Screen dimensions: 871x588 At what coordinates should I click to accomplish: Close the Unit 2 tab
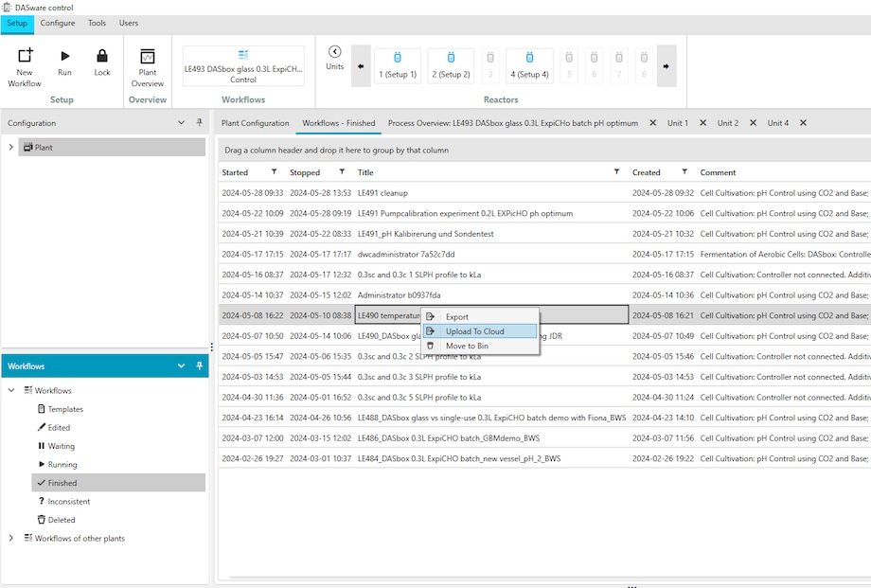click(x=753, y=123)
